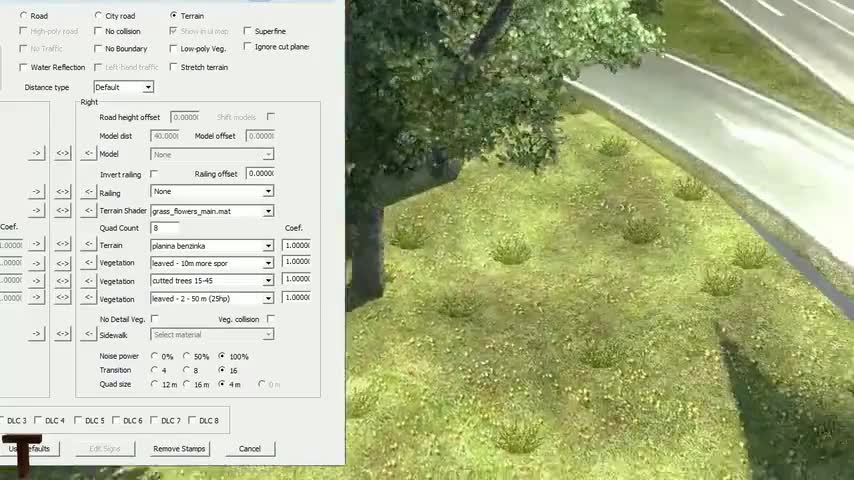The image size is (854, 480).
Task: Check the Veg. collision box
Action: coord(271,319)
